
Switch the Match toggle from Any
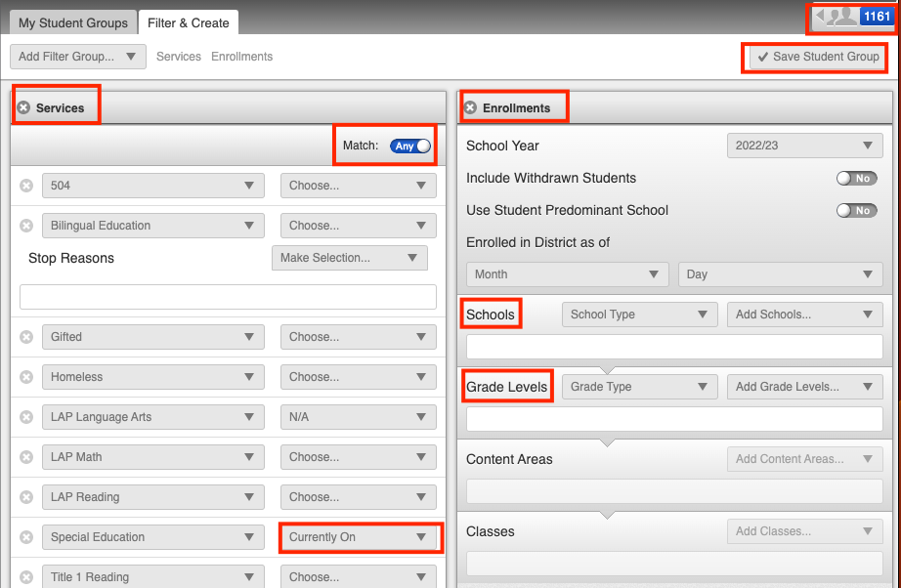(x=409, y=145)
